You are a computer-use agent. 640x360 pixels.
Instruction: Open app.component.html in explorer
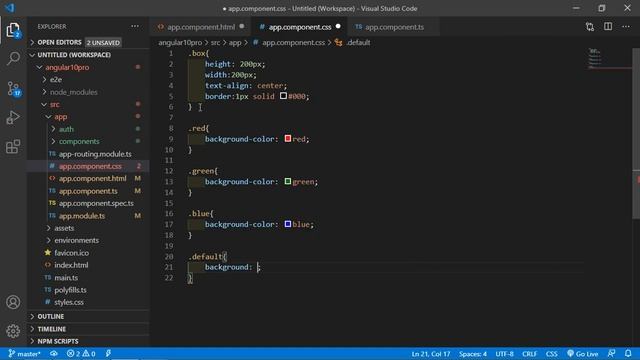point(92,178)
